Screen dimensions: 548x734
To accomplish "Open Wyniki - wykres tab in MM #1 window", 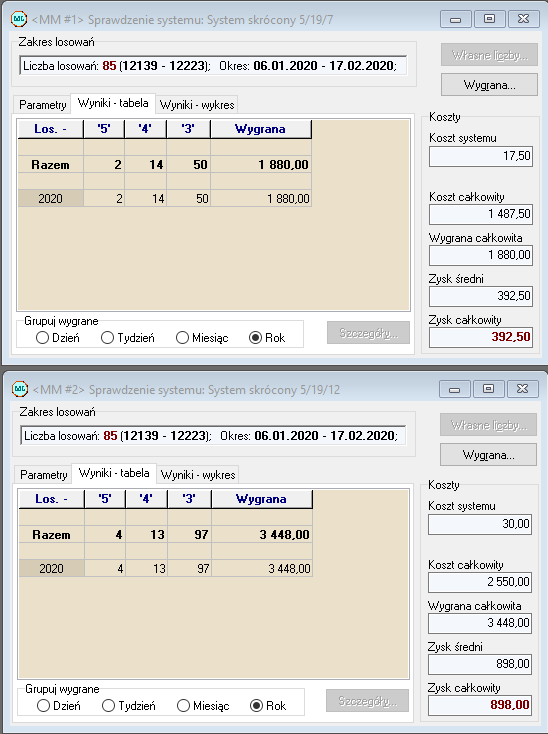I will click(197, 104).
